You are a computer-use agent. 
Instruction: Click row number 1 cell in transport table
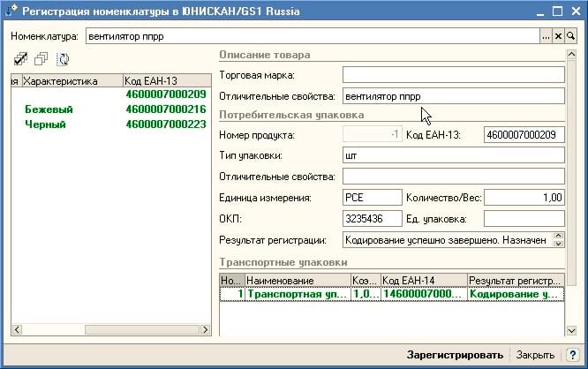click(x=232, y=294)
